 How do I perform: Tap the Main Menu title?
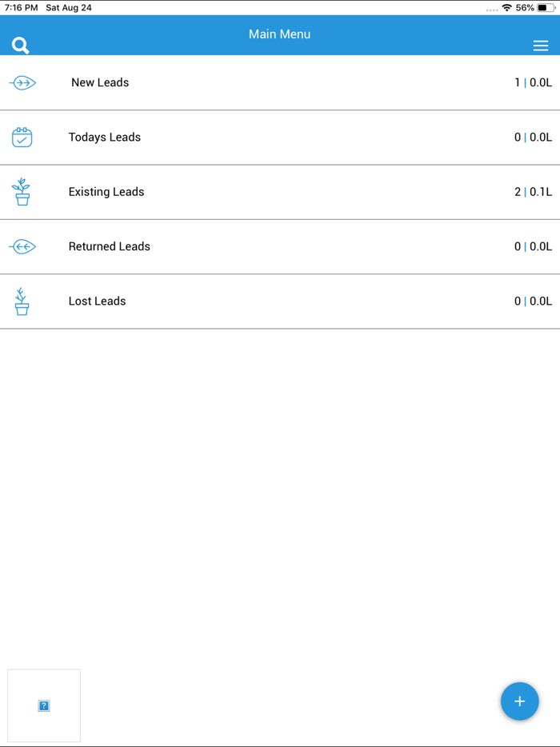279,34
